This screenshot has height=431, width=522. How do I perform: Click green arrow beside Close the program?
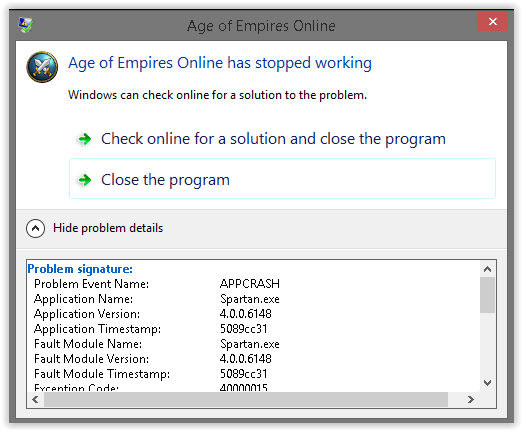coord(84,180)
